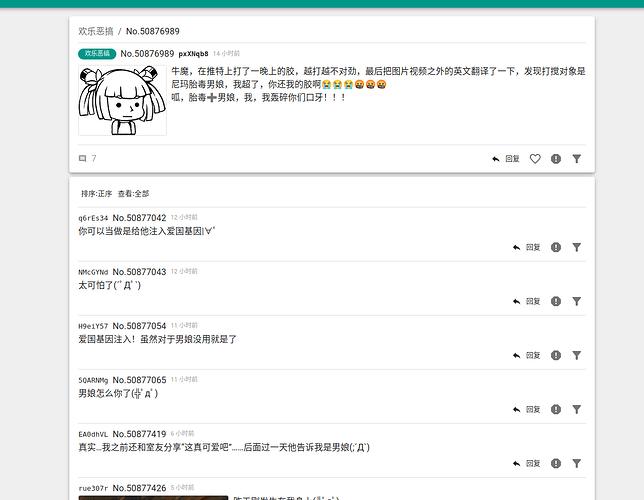
Task: Click user ID rue307r
Action: pyautogui.click(x=93, y=488)
